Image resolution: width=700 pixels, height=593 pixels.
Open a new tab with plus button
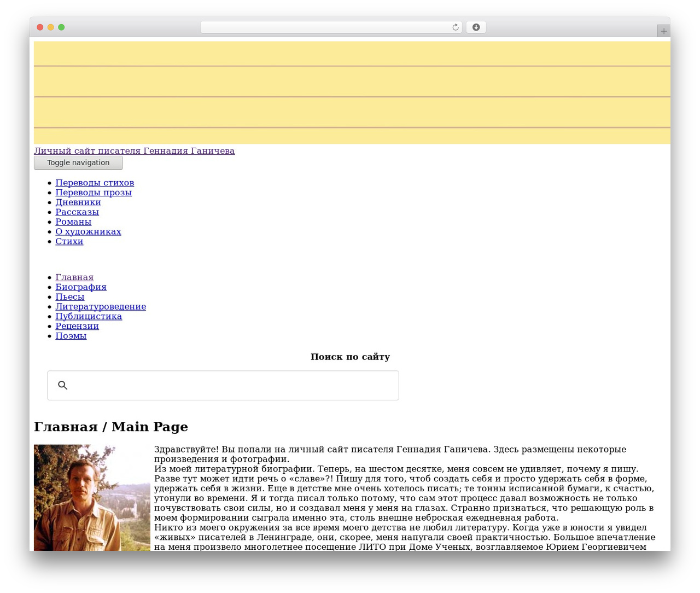point(664,31)
